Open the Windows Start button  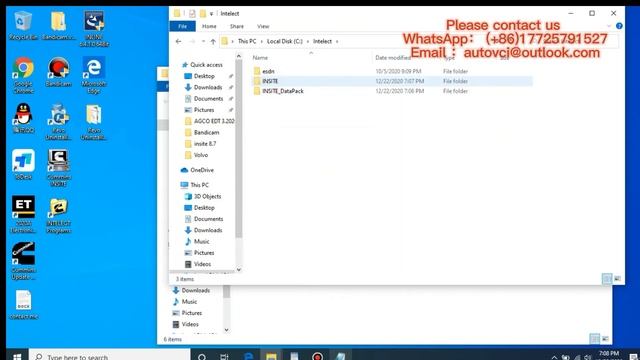tap(17, 356)
